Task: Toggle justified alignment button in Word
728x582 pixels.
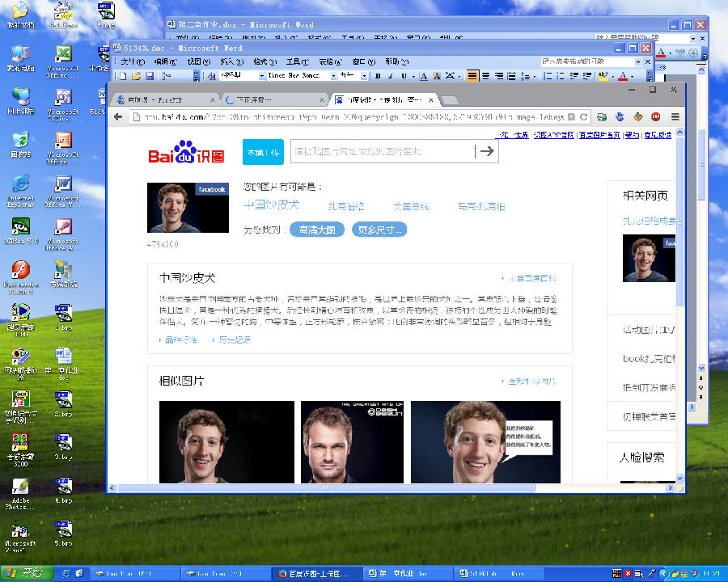Action: 472,76
